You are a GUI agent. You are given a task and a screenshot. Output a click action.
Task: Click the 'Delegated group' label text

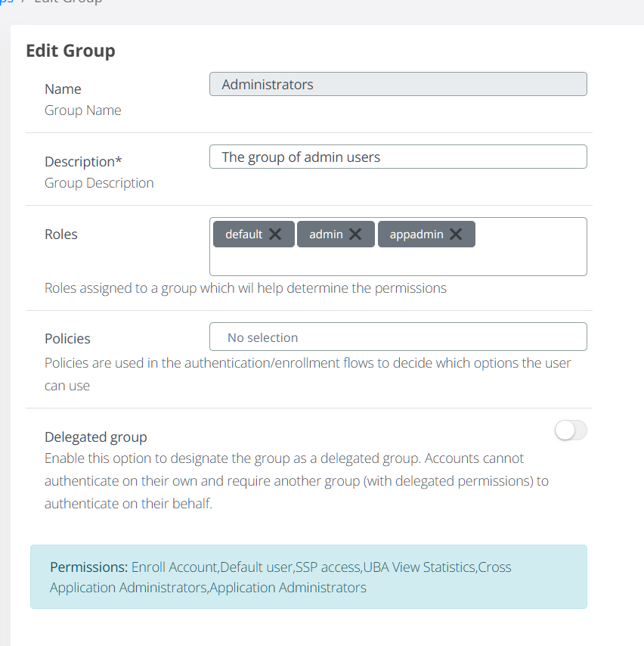point(96,437)
